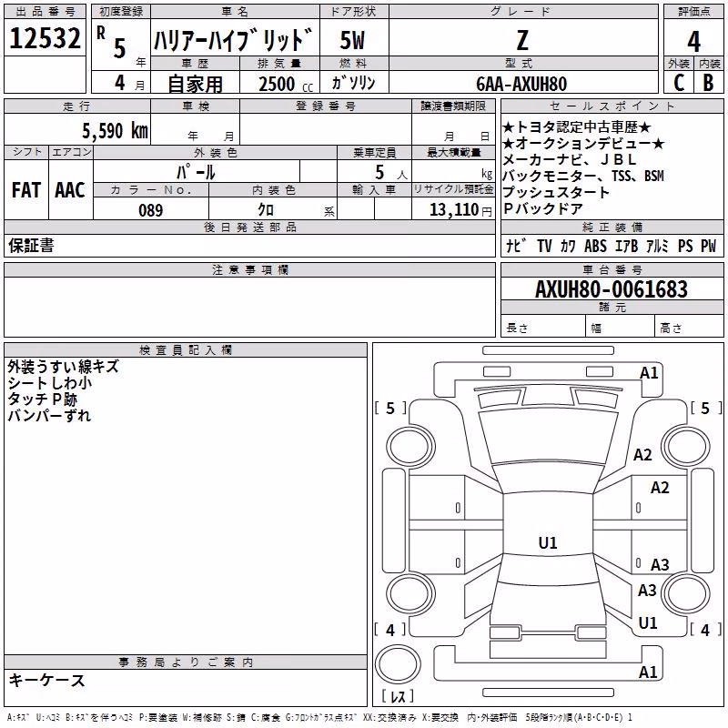Click the grade value Z
The image size is (728, 728).
522,40
